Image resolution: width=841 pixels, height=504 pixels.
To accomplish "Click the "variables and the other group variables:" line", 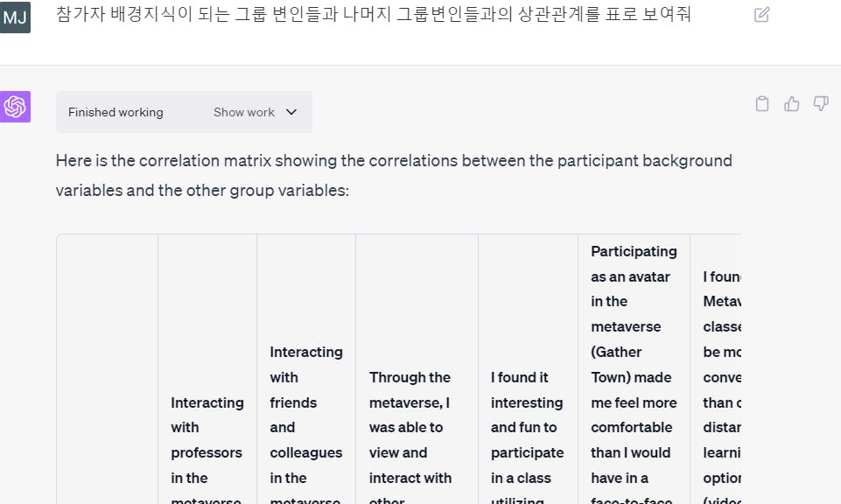I will 202,190.
